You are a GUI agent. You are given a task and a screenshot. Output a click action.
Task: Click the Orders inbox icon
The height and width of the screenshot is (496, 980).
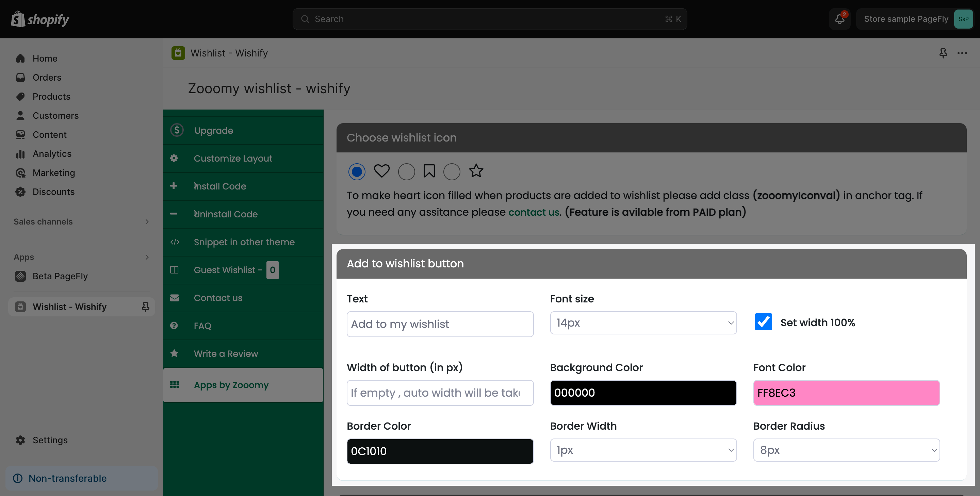click(x=20, y=78)
